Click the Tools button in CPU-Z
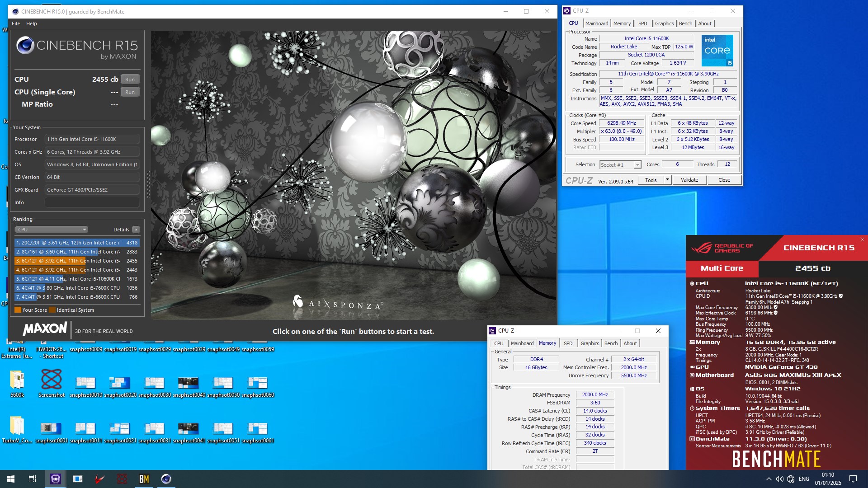868x488 pixels. coord(651,180)
